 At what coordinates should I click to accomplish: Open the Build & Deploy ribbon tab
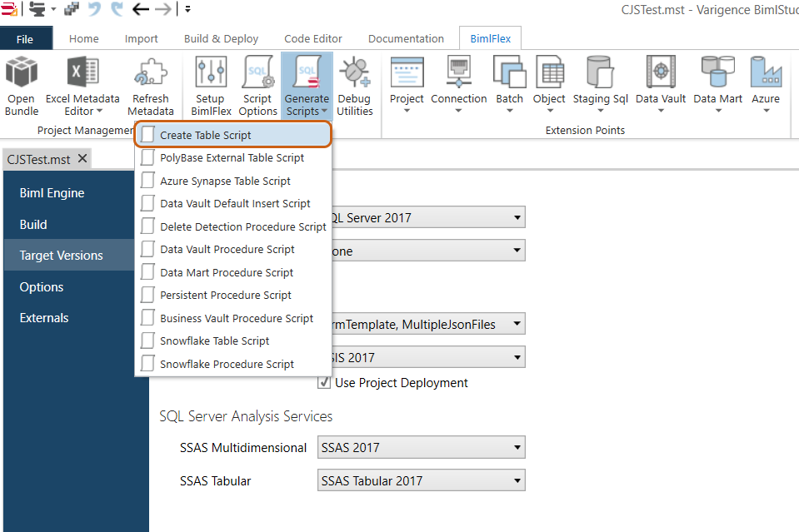(221, 38)
